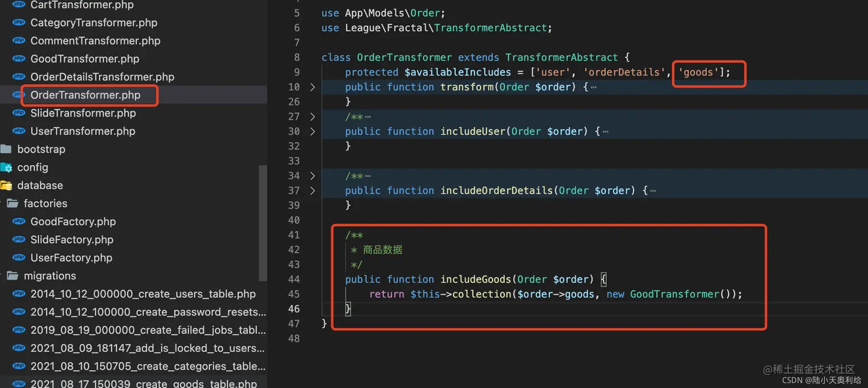Select the config folder

[x=33, y=168]
